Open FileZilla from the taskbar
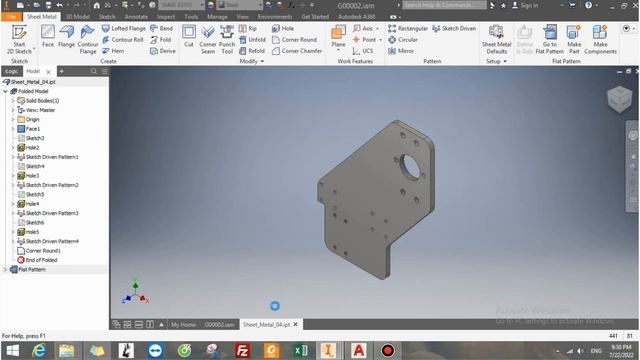 (242, 351)
